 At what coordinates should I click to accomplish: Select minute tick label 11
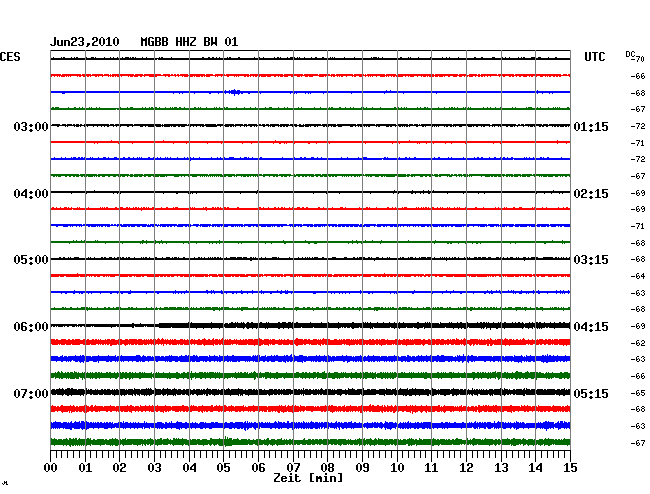click(x=431, y=467)
